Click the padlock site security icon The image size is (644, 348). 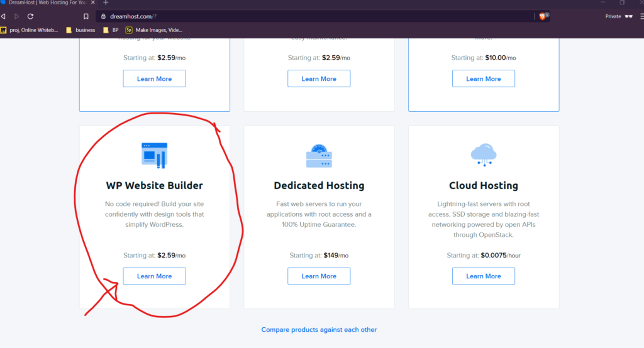tap(103, 16)
